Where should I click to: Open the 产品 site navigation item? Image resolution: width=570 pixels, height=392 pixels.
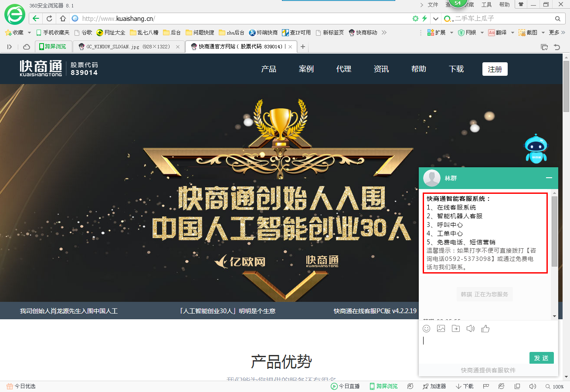point(269,69)
